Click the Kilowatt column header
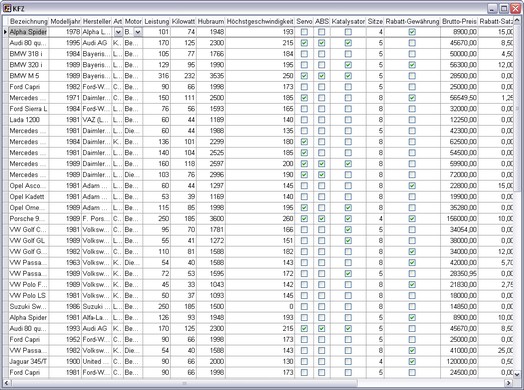 pyautogui.click(x=183, y=21)
